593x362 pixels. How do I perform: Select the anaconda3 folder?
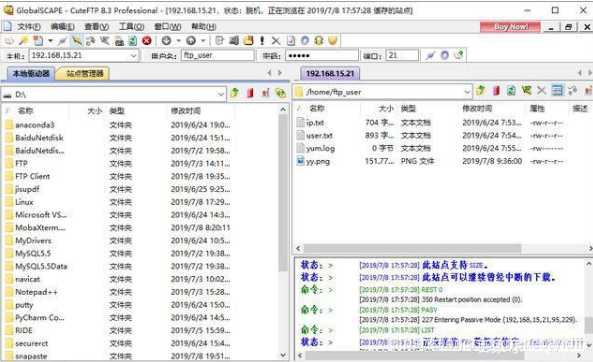[x=35, y=125]
